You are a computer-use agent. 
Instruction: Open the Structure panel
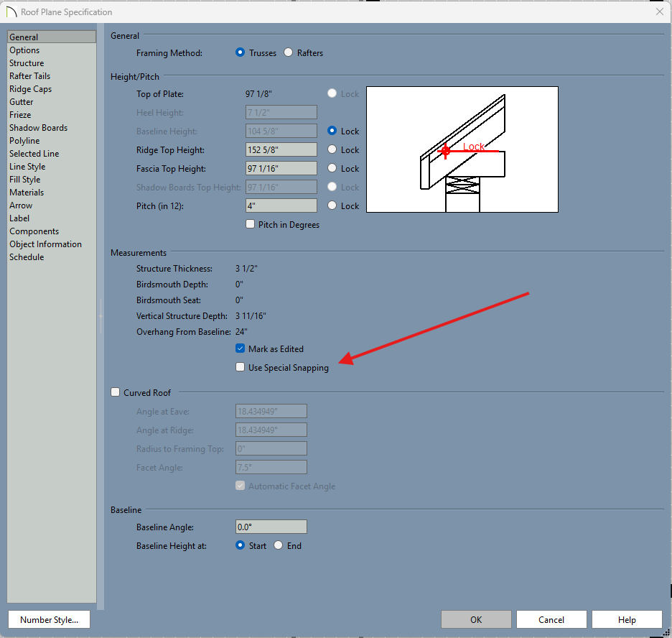click(27, 63)
